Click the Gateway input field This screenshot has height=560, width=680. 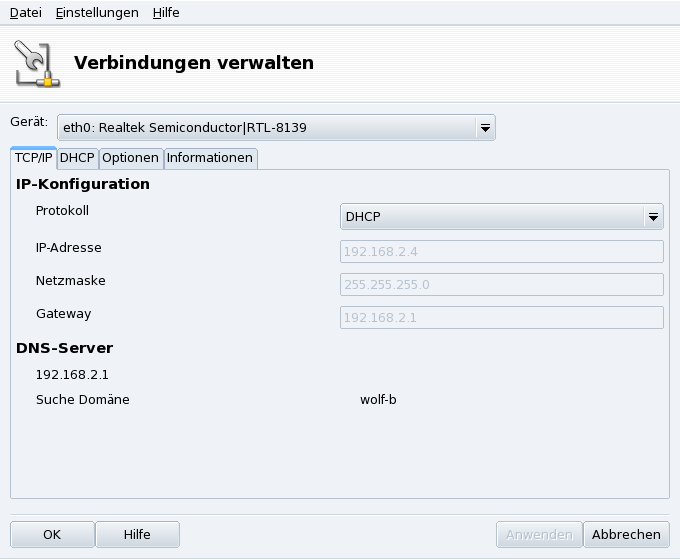click(x=502, y=317)
